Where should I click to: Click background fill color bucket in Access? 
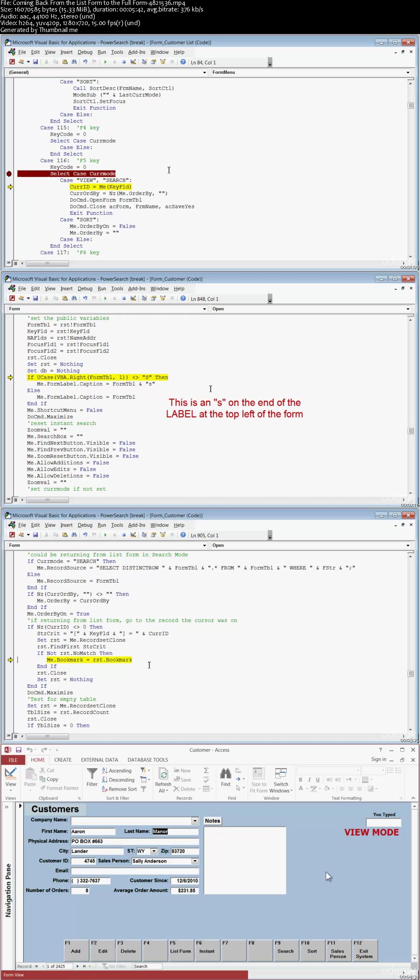(x=327, y=789)
